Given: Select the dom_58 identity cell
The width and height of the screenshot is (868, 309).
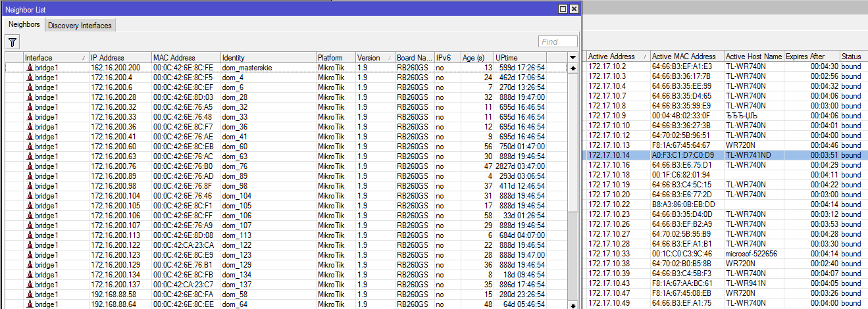Looking at the screenshot, I should tap(234, 294).
